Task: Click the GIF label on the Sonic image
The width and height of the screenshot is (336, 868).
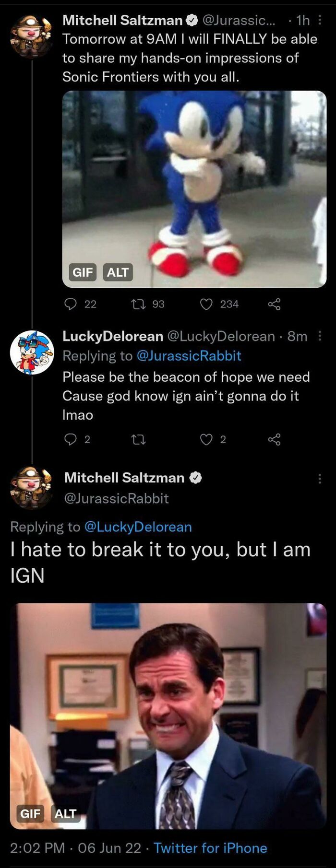Action: pos(84,273)
